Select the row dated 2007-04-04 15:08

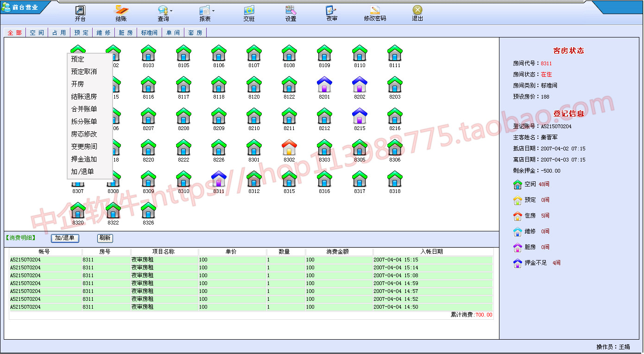point(251,275)
